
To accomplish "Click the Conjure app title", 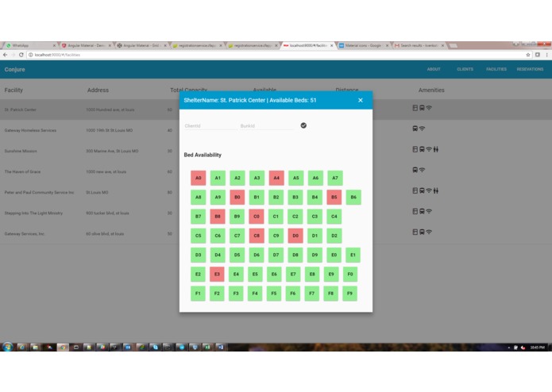I will [x=15, y=70].
